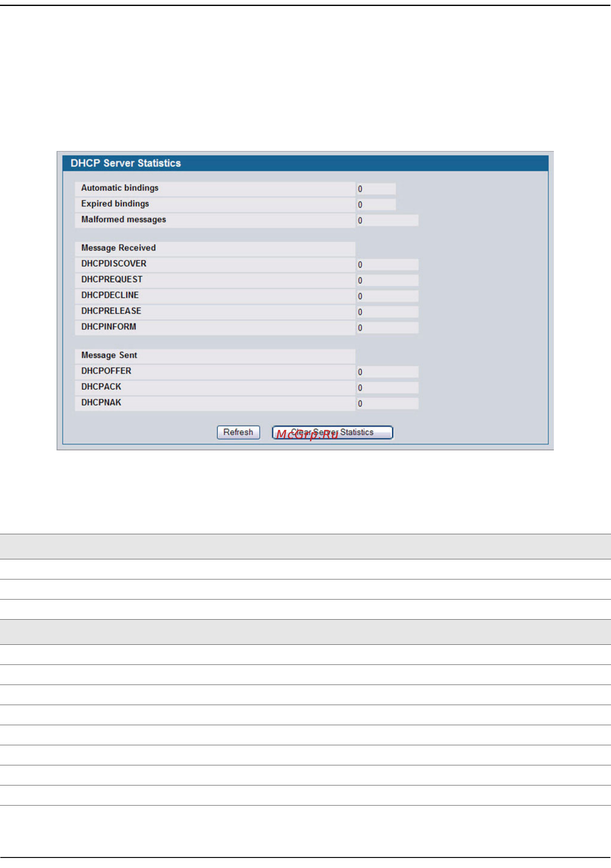
Task: Click the DHCP Server Statistics title
Action: point(126,163)
